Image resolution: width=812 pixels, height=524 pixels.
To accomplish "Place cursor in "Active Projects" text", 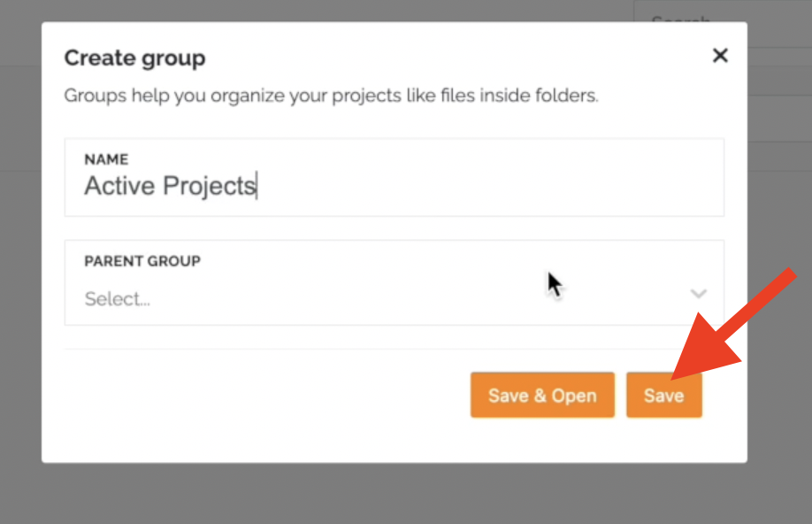I will [x=171, y=186].
